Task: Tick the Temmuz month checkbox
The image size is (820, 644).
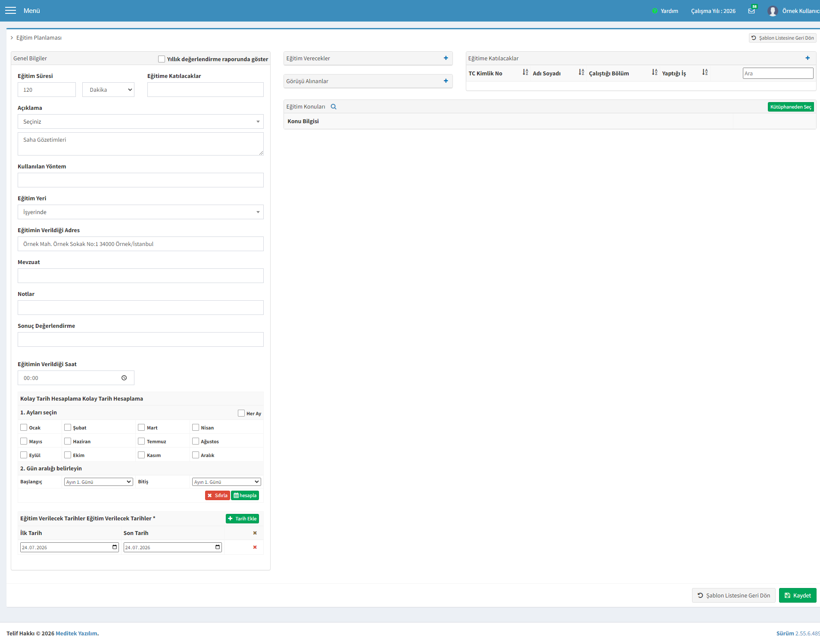Action: [x=141, y=441]
